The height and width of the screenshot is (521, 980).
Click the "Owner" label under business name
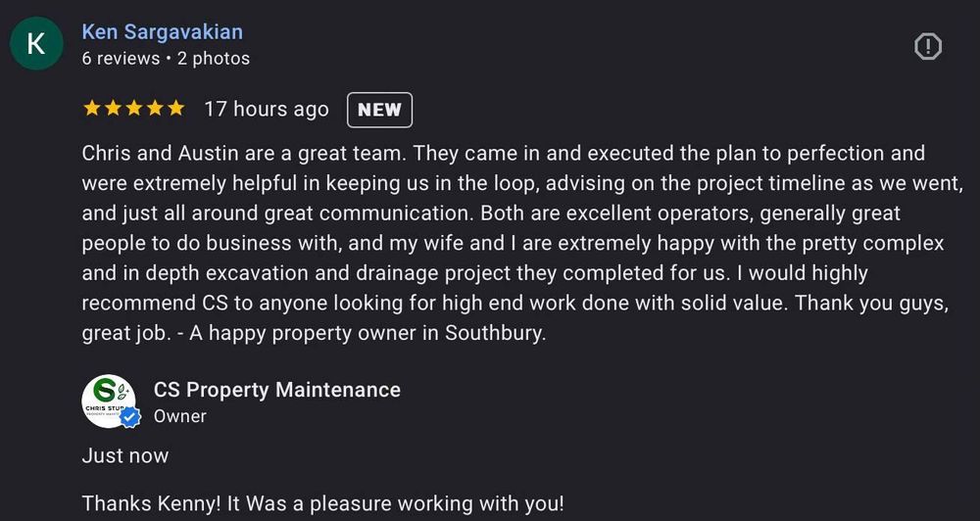(180, 416)
